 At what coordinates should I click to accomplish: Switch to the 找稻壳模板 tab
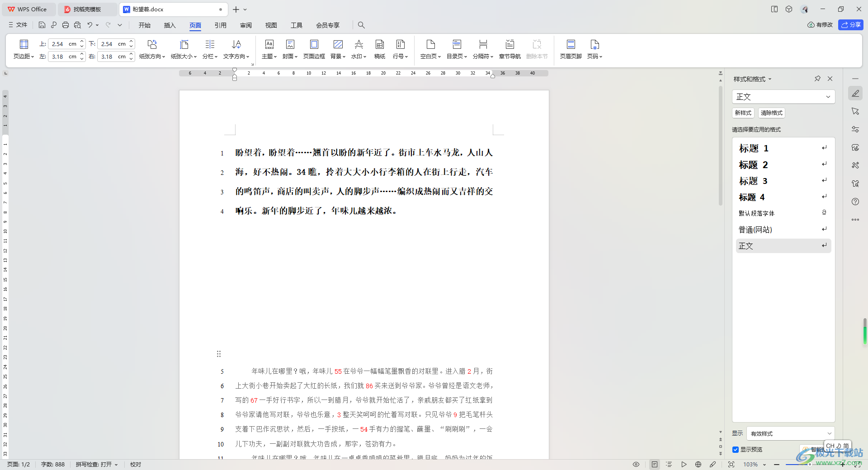click(87, 9)
